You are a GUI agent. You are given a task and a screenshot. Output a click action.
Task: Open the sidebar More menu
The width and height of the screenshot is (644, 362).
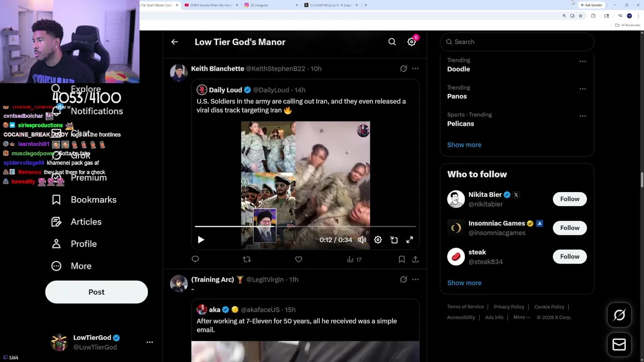71,266
